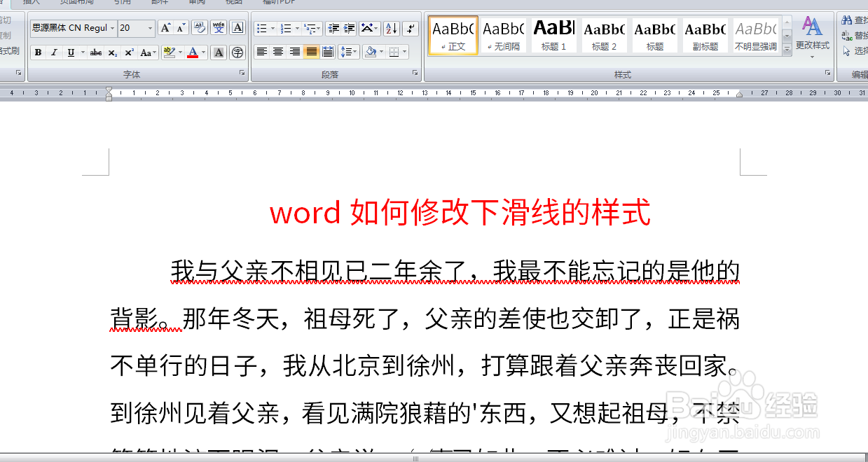Image resolution: width=868 pixels, height=462 pixels.
Task: Click the shading paint bucket icon
Action: click(x=370, y=52)
